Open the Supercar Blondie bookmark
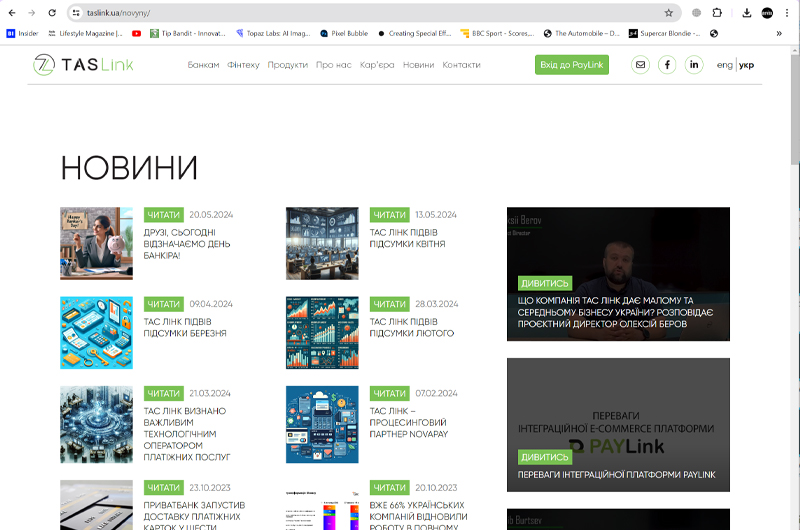The image size is (800, 530). click(664, 33)
